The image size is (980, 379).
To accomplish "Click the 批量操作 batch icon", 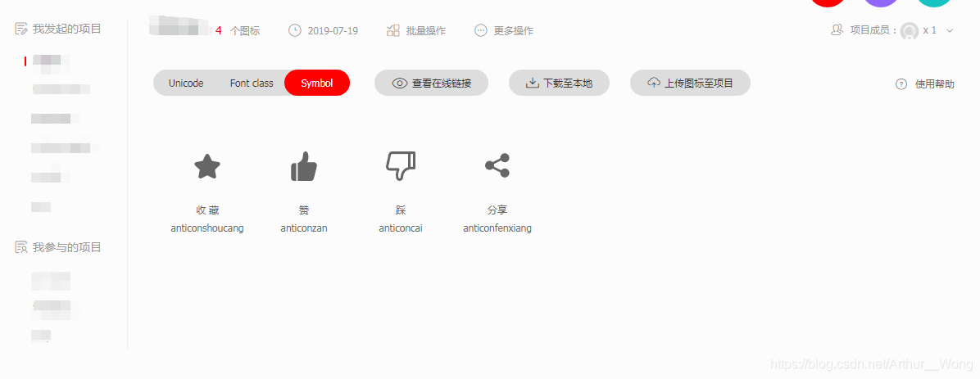I will tap(393, 30).
